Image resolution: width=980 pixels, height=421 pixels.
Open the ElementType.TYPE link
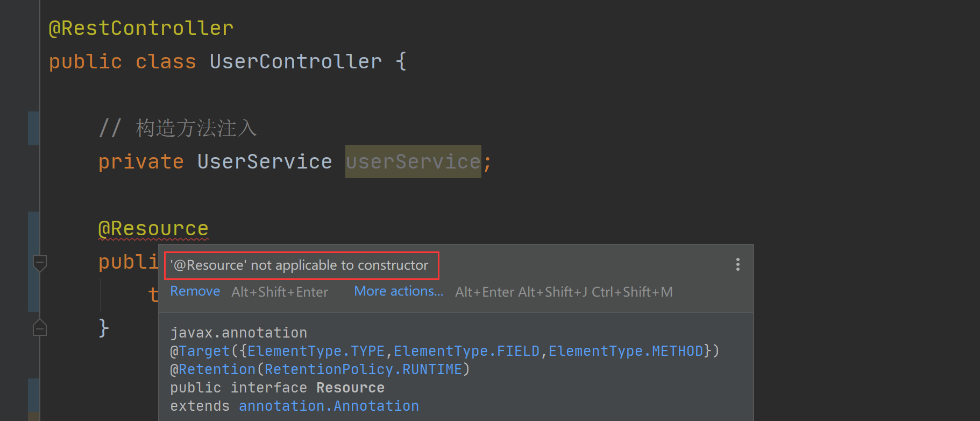(x=316, y=351)
